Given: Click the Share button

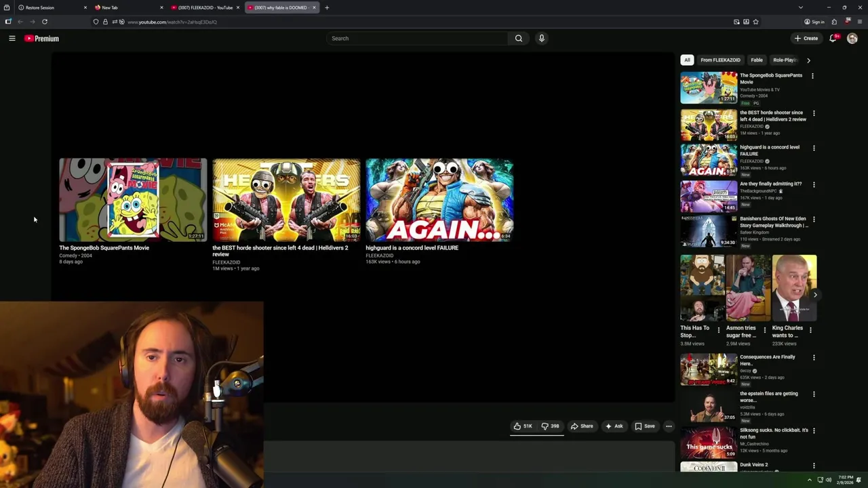Looking at the screenshot, I should pyautogui.click(x=582, y=426).
